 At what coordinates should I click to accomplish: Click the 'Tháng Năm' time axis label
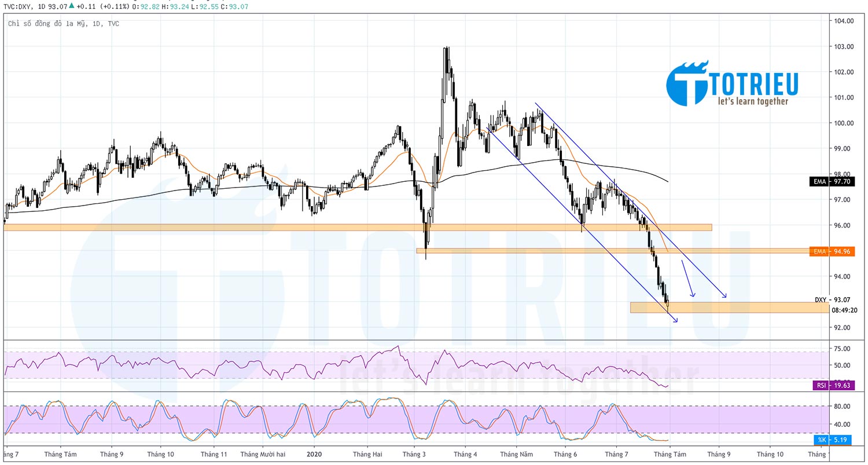pos(517,455)
